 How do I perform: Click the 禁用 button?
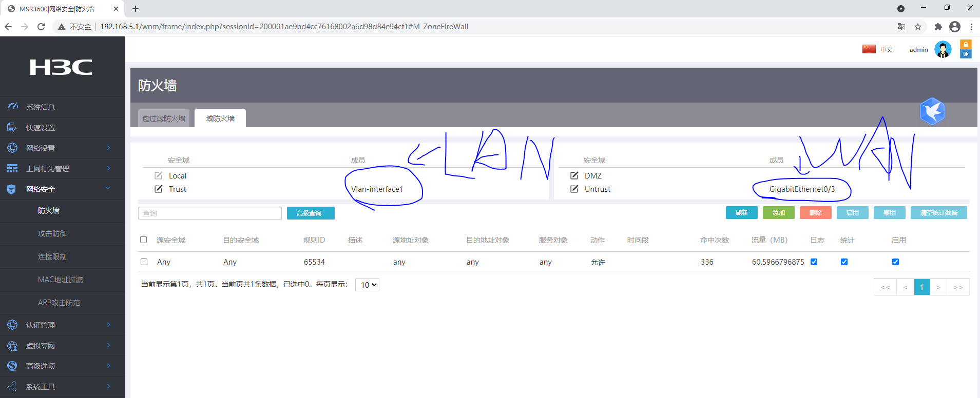coord(890,212)
